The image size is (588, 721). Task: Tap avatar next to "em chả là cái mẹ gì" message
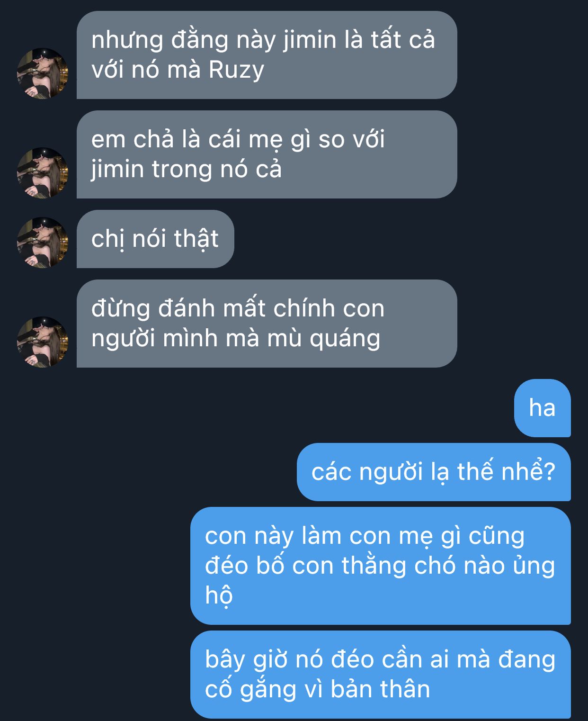tap(43, 172)
